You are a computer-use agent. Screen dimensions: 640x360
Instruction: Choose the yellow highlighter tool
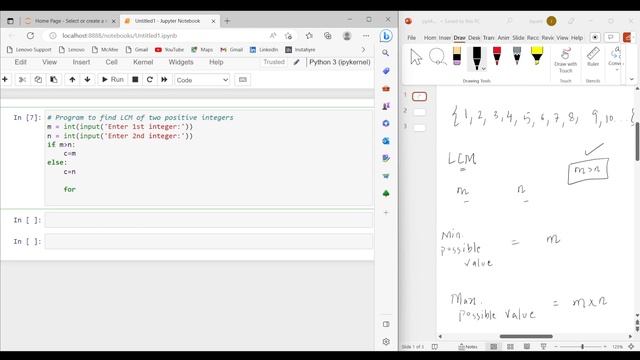pyautogui.click(x=537, y=56)
